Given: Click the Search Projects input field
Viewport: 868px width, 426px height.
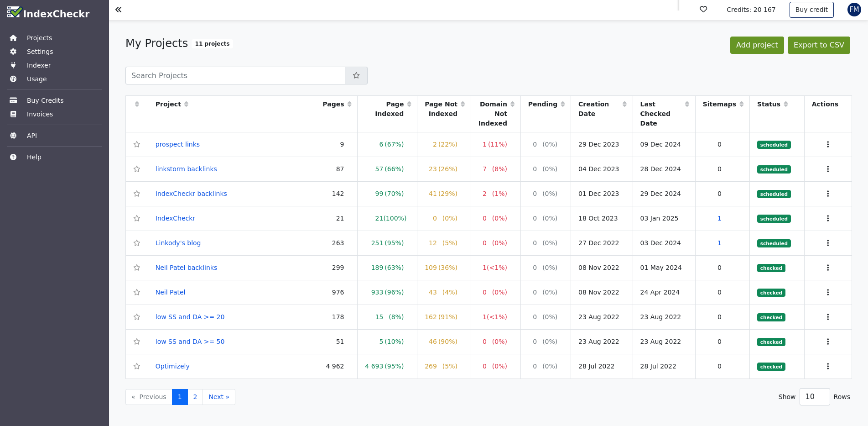Looking at the screenshot, I should pos(235,76).
